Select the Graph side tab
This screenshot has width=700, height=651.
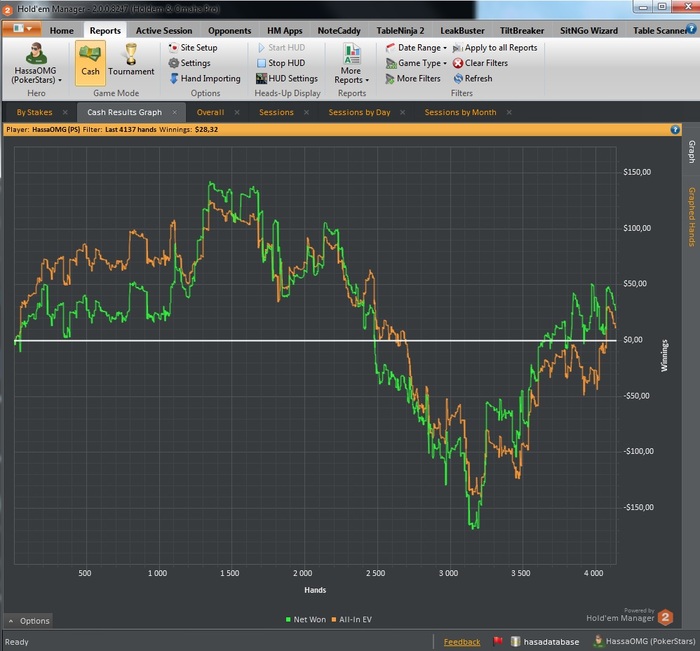click(691, 152)
